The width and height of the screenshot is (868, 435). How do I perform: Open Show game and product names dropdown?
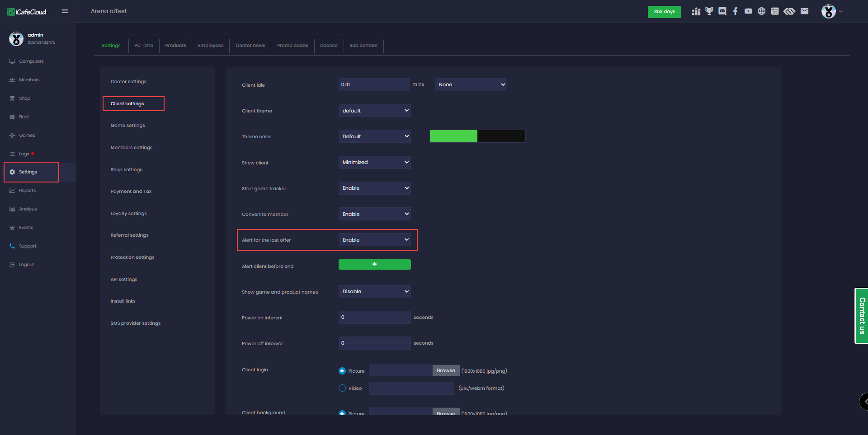coord(374,291)
